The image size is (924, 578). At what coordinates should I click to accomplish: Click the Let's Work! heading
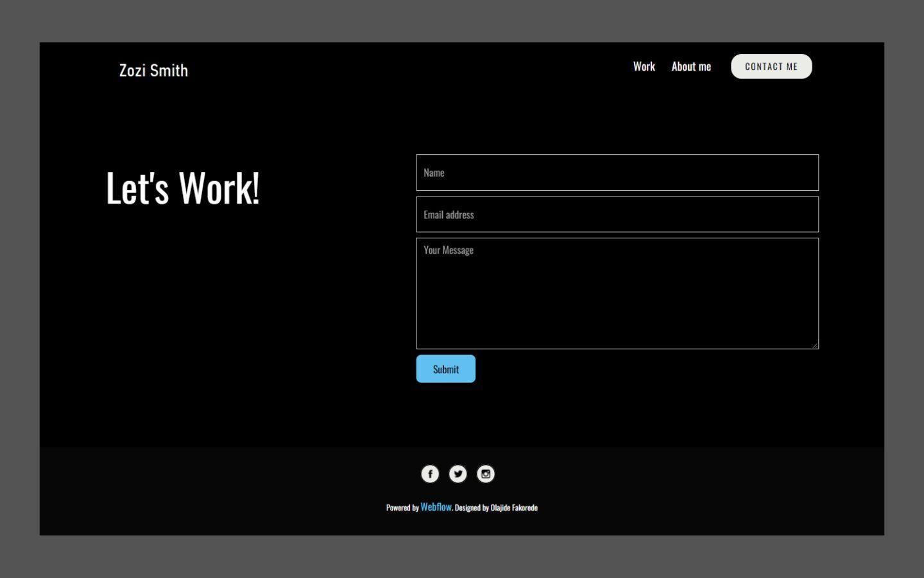point(184,188)
